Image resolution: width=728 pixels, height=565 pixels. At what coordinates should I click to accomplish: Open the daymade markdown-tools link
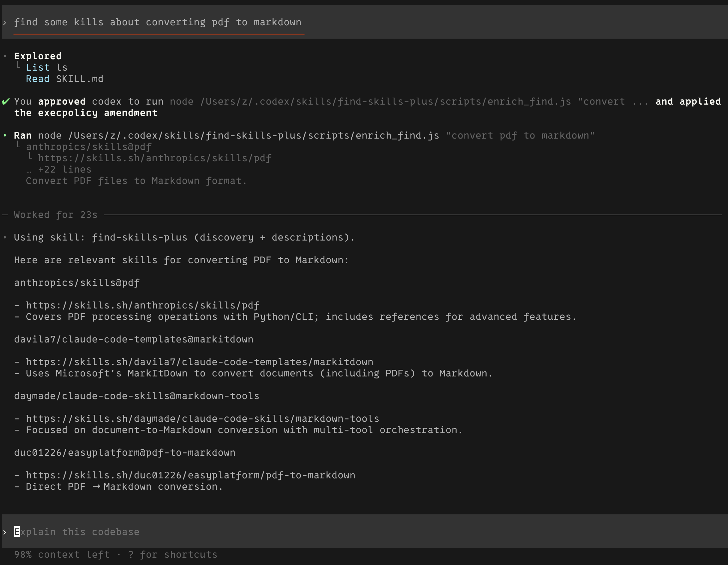tap(202, 418)
